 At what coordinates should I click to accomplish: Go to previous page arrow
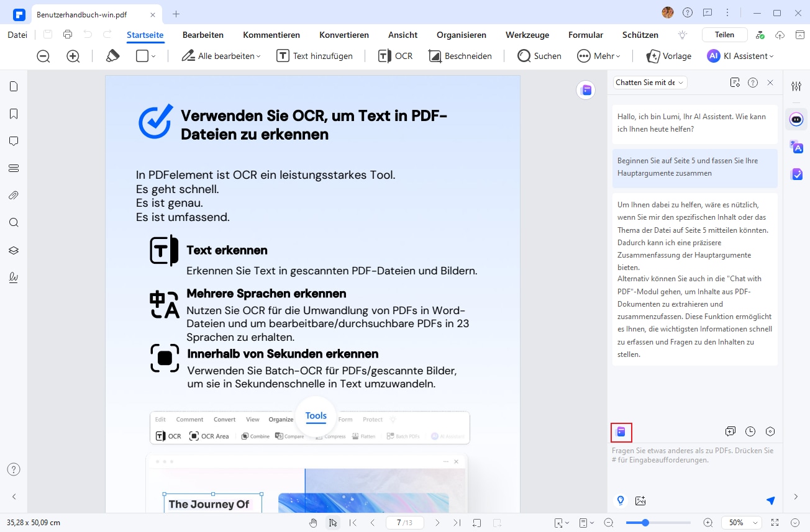tap(373, 523)
